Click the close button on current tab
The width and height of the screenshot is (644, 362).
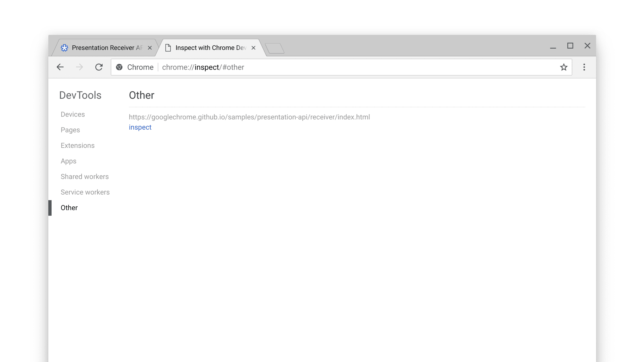(254, 47)
